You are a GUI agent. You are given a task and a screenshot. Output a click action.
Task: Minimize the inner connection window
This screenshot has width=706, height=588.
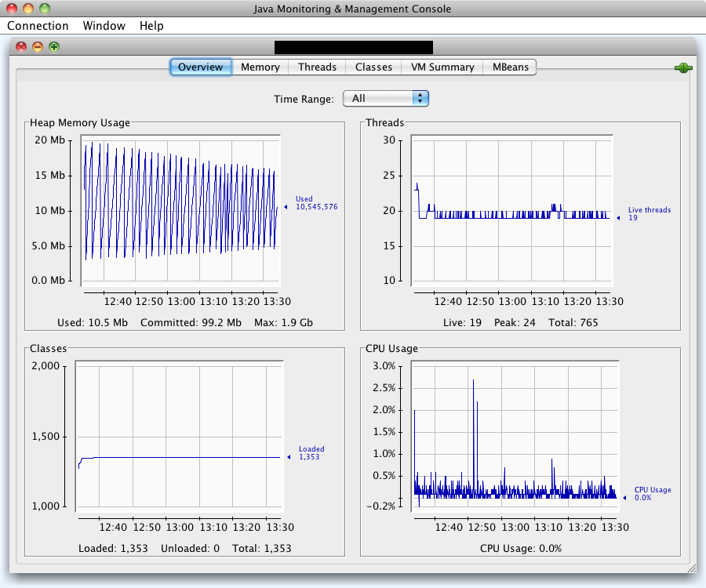pyautogui.click(x=38, y=47)
